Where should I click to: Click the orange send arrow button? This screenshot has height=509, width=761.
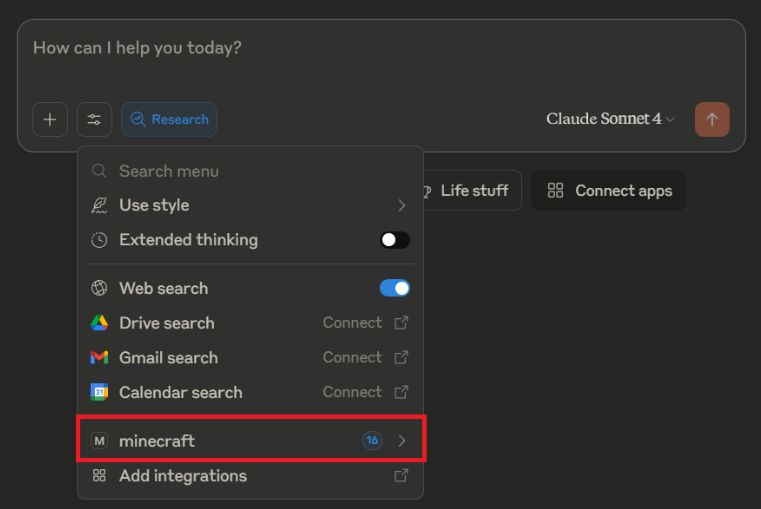point(712,119)
